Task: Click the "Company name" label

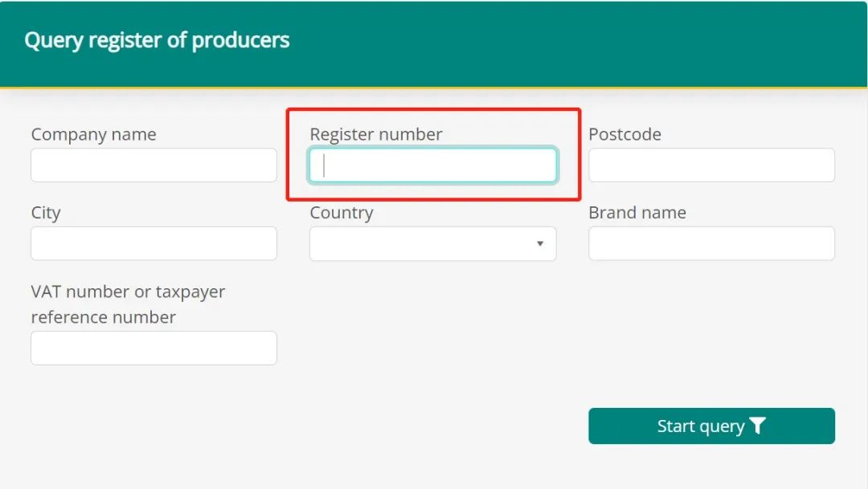Action: (93, 134)
